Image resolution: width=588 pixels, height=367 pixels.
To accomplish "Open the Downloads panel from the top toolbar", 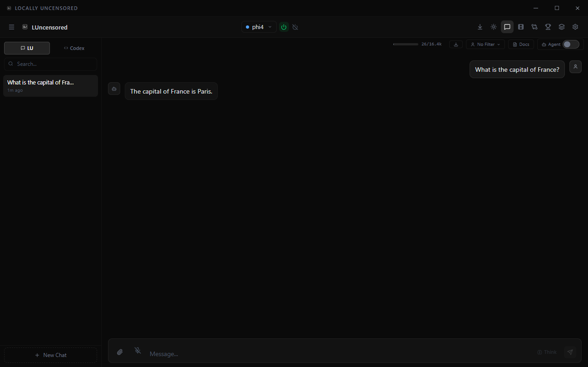I will pos(480,27).
